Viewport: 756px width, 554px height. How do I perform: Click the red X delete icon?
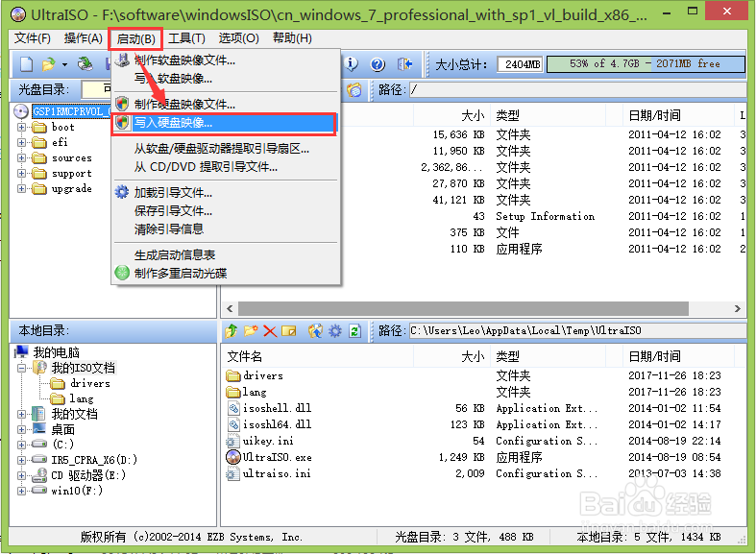(x=270, y=331)
